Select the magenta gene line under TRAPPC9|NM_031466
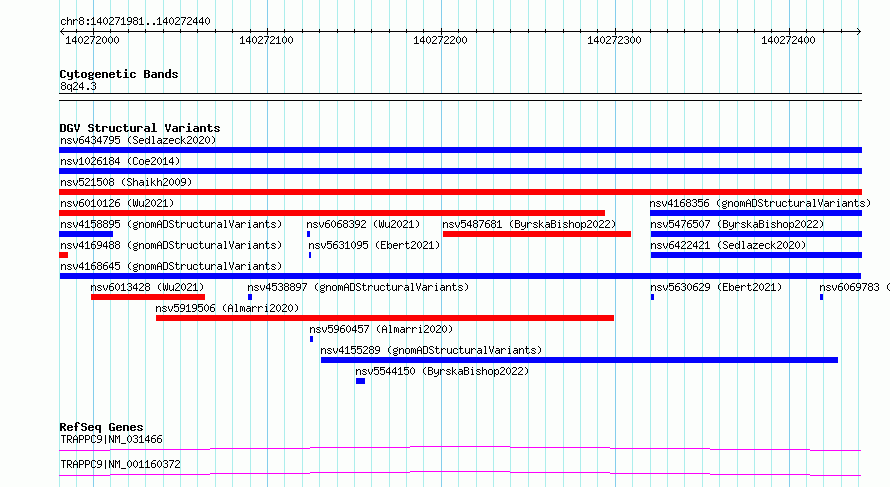The image size is (890, 487). tap(460, 448)
